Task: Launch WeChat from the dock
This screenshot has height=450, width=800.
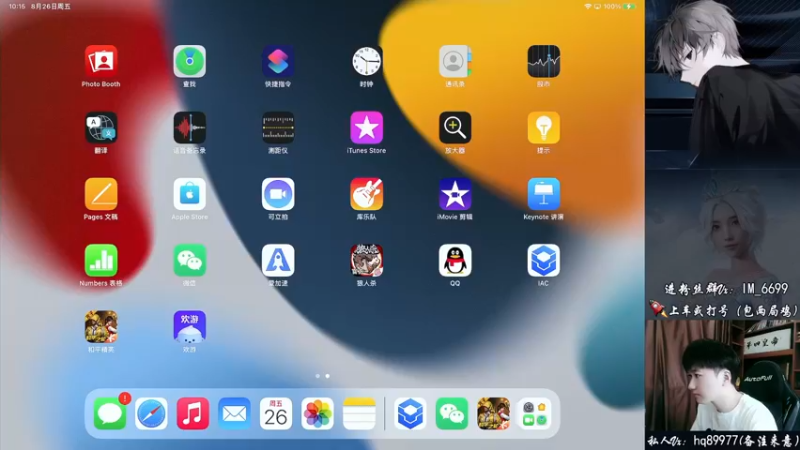Action: pos(452,413)
